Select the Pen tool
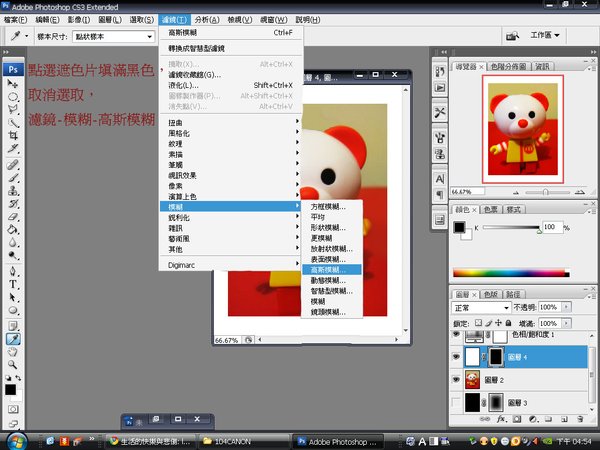600x450 pixels. tap(13, 271)
